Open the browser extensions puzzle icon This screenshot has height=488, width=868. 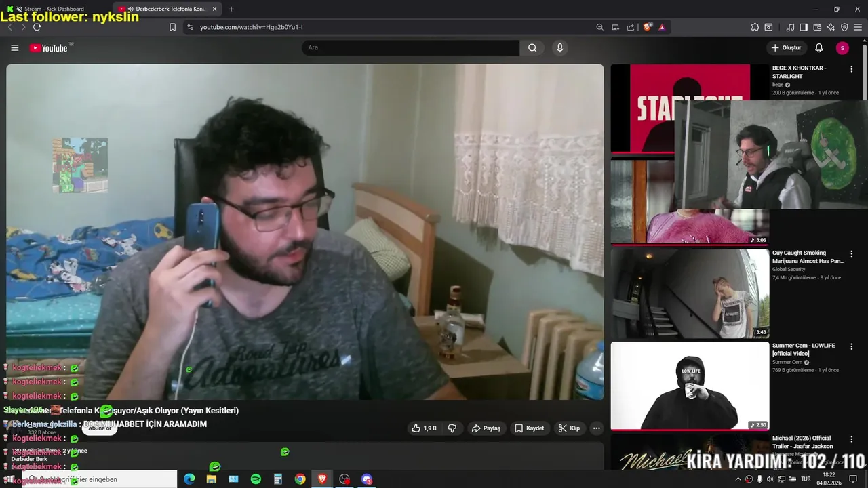tap(755, 27)
